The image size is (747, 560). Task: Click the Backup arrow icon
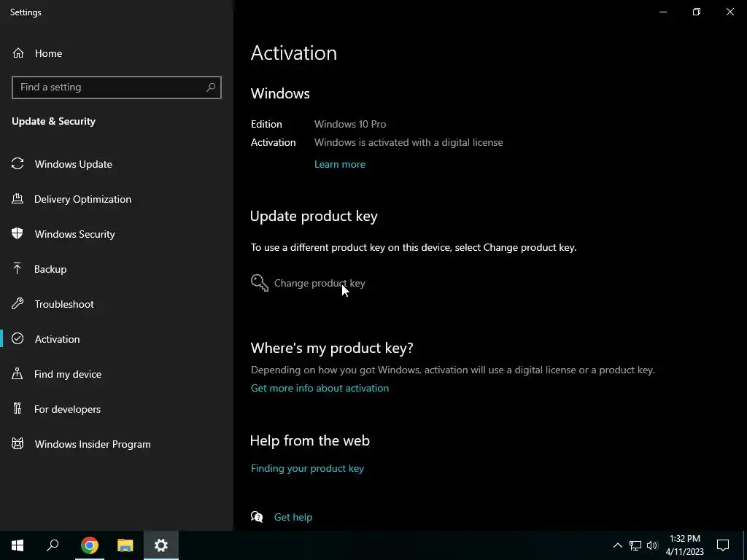click(18, 268)
